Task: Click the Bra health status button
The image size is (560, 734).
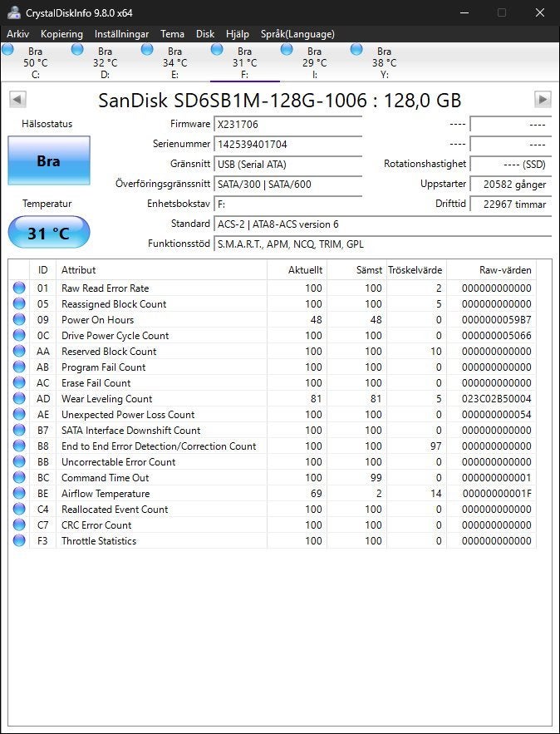Action: pyautogui.click(x=49, y=160)
